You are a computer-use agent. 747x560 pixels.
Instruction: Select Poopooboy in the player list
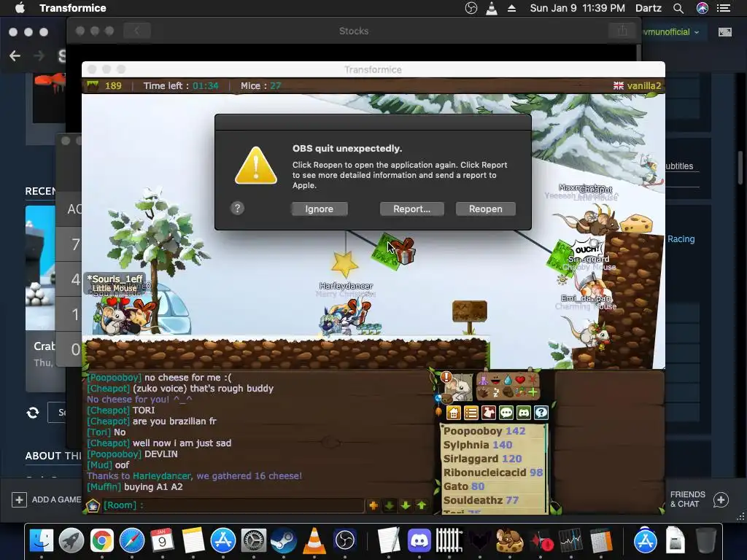[x=484, y=431]
